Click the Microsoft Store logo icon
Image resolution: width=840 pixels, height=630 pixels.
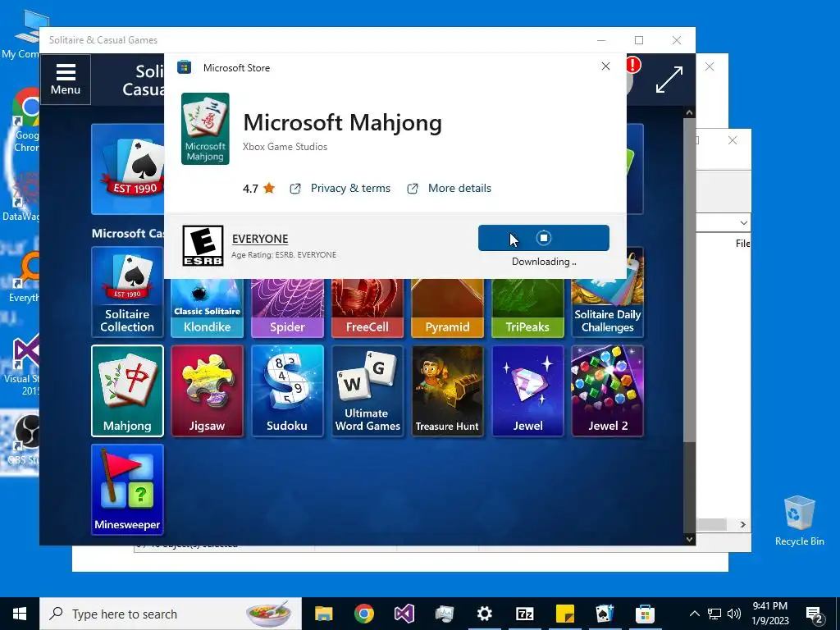tap(185, 67)
